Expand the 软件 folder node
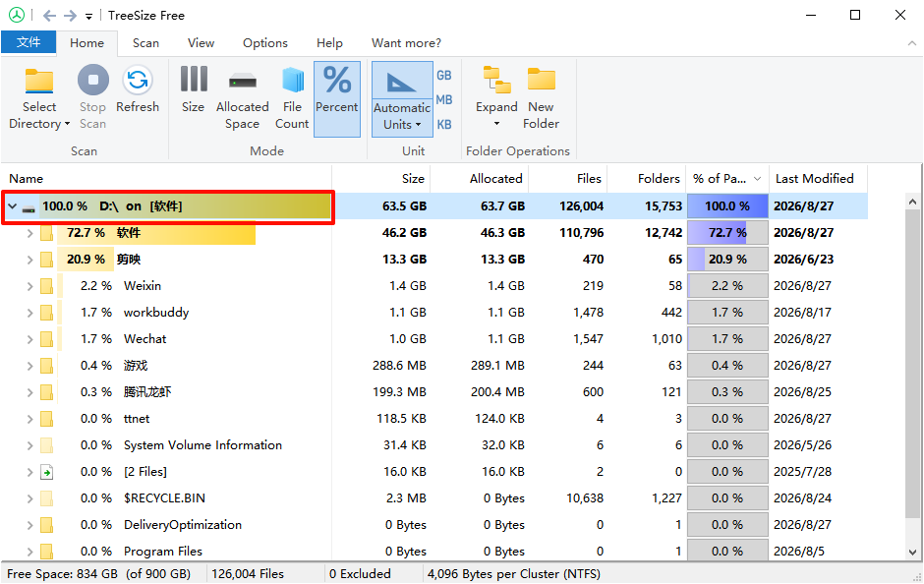 click(30, 233)
